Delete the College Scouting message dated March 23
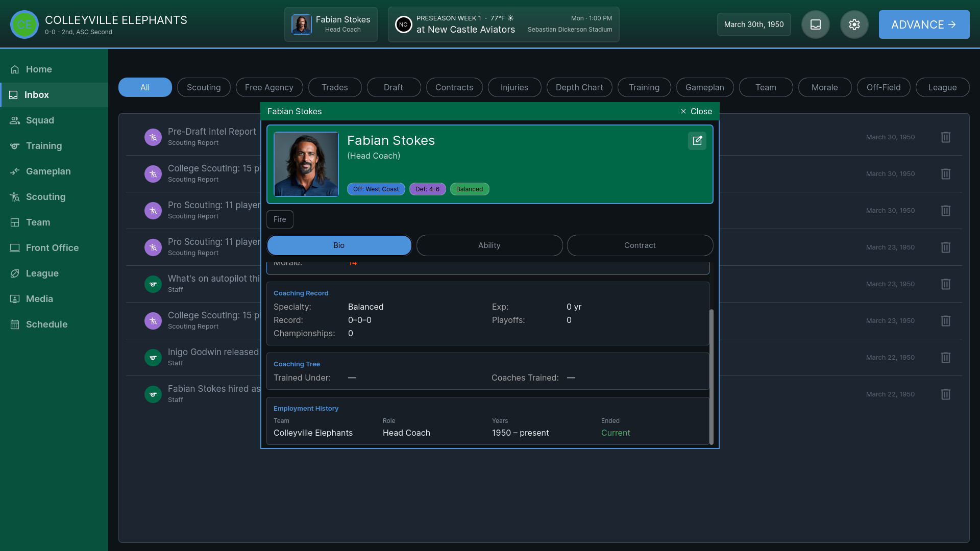The image size is (980, 551). click(946, 321)
